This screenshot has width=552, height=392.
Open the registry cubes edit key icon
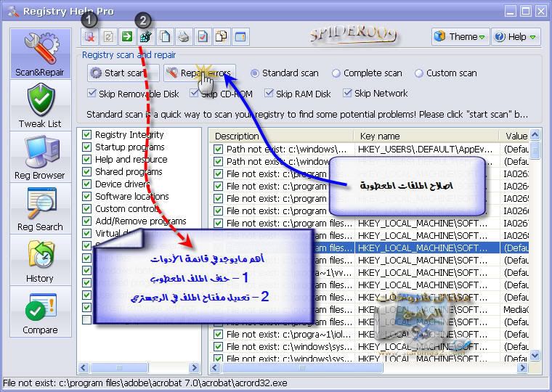145,36
